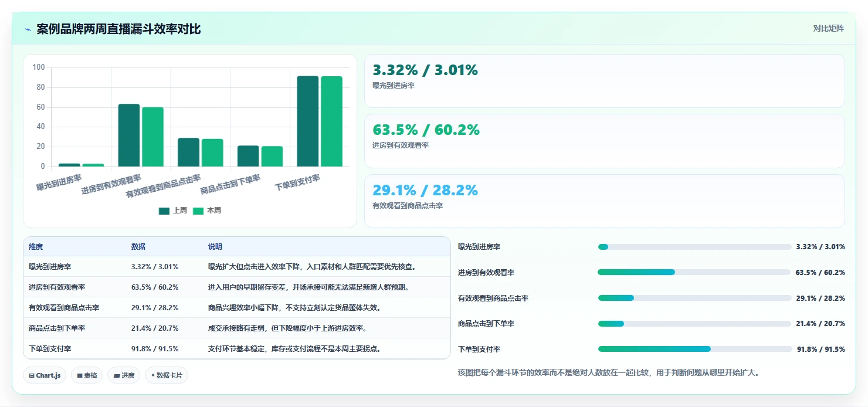Click the 上周 bar for 进房到有效观看率
Screen dimensions: 868x407
click(129, 135)
